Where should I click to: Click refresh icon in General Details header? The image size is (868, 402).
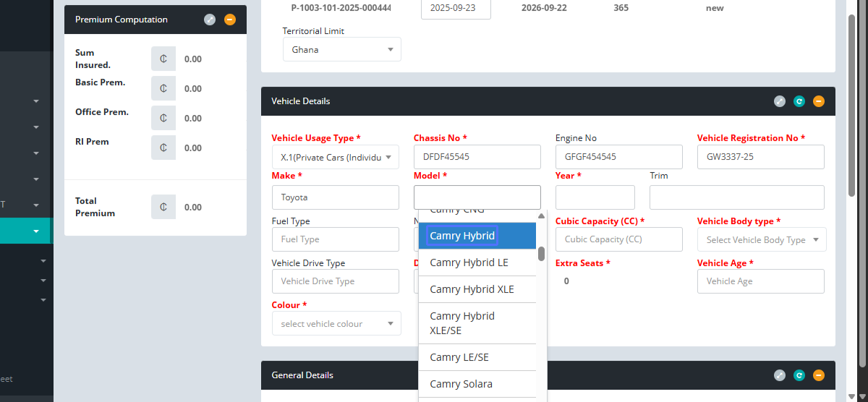click(799, 375)
